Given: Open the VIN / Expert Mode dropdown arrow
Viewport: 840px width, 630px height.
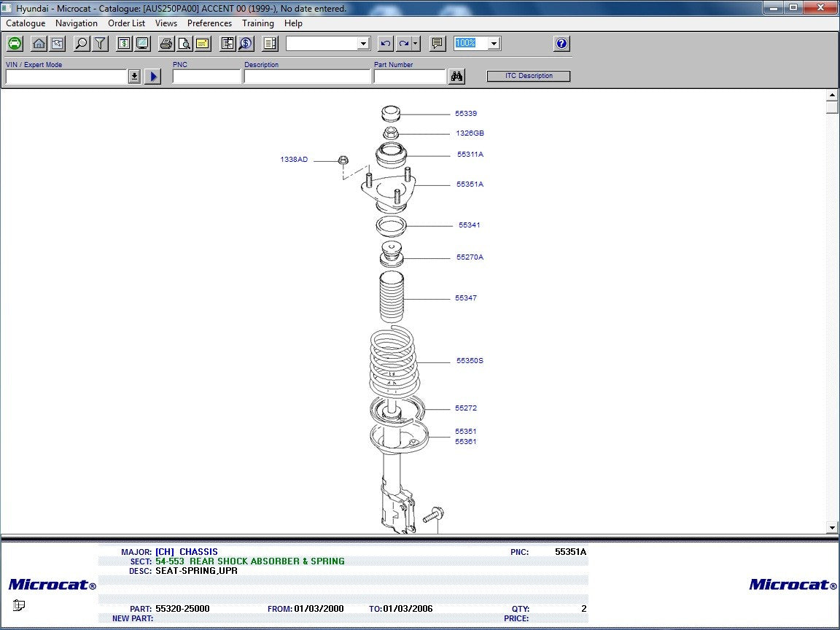Looking at the screenshot, I should pos(134,77).
